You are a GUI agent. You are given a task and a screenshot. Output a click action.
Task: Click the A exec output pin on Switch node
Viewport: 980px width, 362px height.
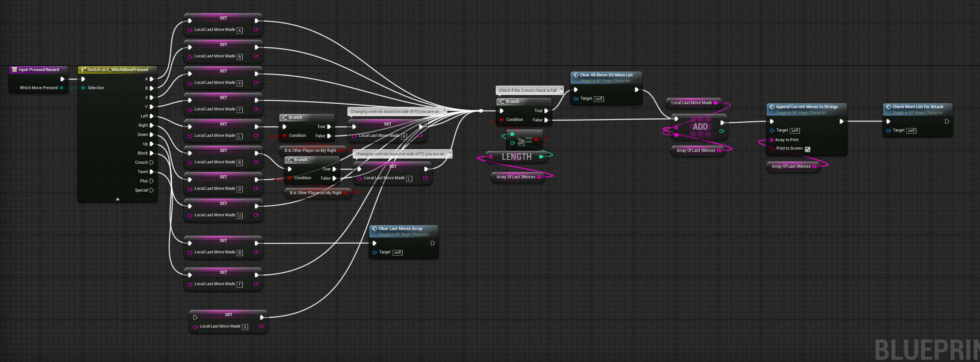(x=151, y=79)
